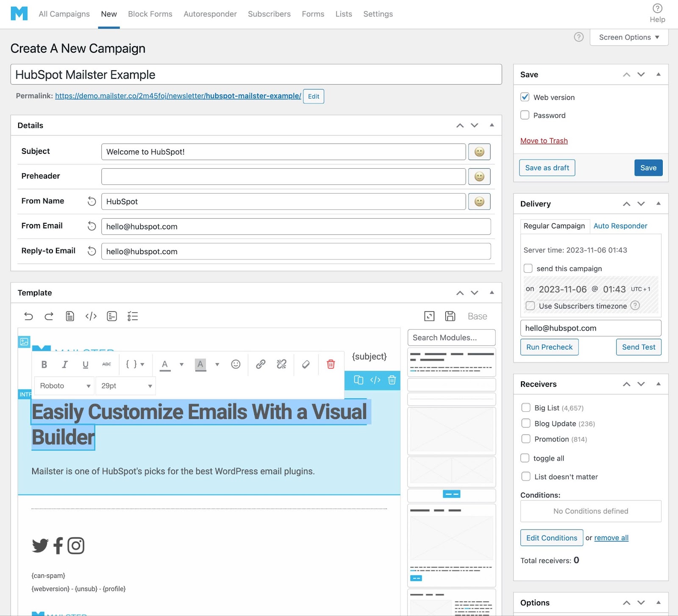Open All Campaigns menu item
Viewport: 678px width, 616px height.
[x=64, y=14]
